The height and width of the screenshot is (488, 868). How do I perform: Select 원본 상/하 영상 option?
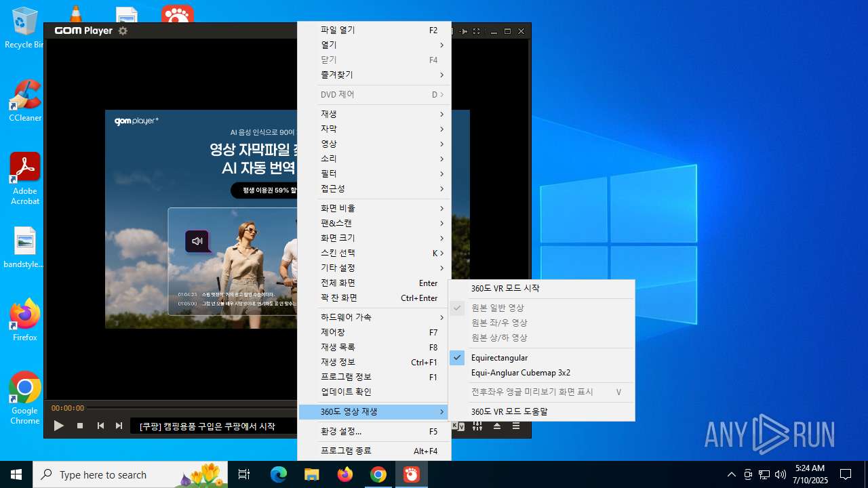(541, 338)
